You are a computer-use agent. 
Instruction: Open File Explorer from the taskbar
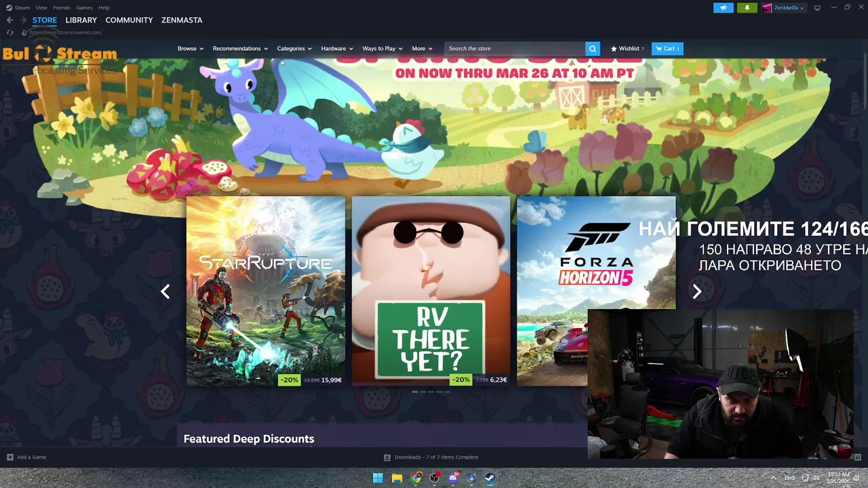(x=397, y=478)
